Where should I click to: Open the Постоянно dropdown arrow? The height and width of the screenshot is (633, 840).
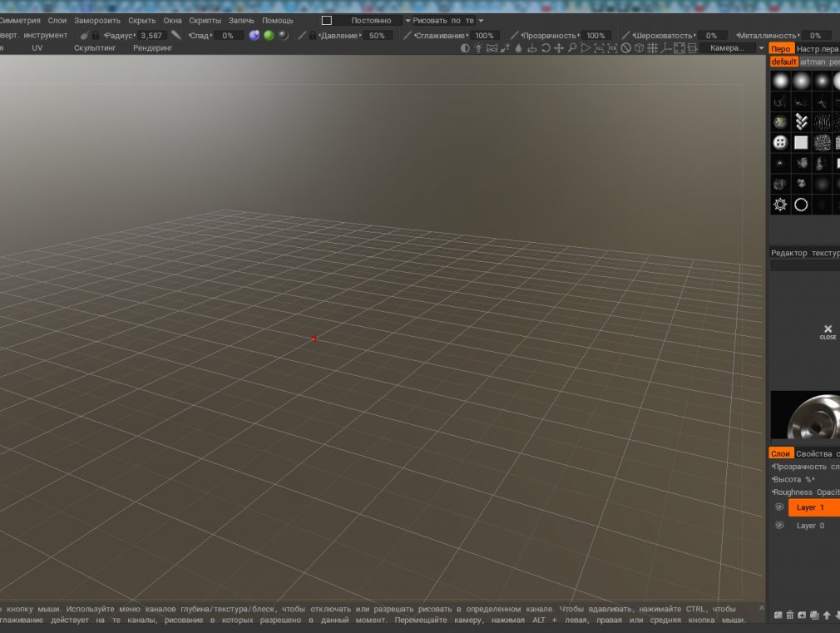pyautogui.click(x=408, y=21)
